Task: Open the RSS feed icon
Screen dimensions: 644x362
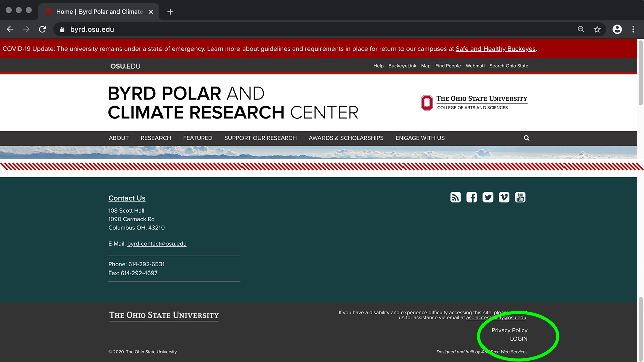Action: 455,197
